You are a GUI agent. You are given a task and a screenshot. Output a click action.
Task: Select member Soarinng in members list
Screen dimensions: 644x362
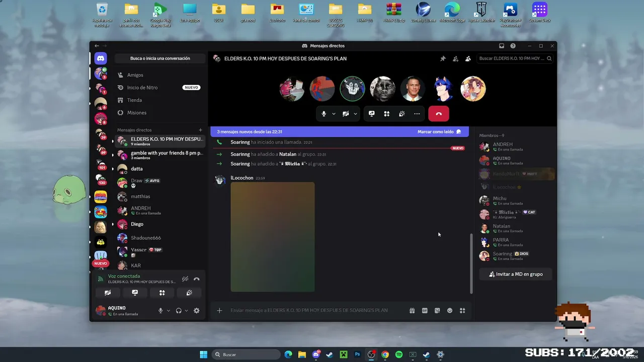516,256
